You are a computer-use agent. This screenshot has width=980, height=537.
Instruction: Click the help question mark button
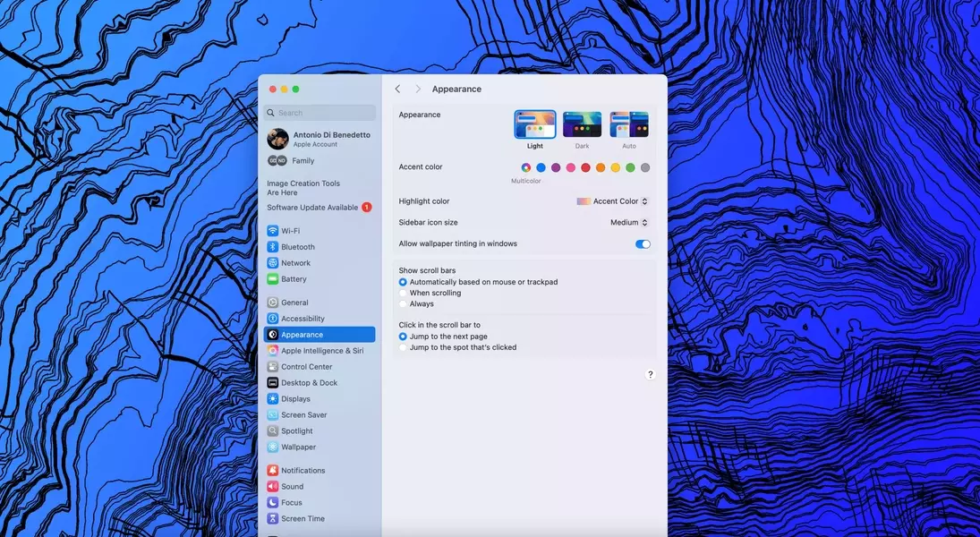[651, 374]
